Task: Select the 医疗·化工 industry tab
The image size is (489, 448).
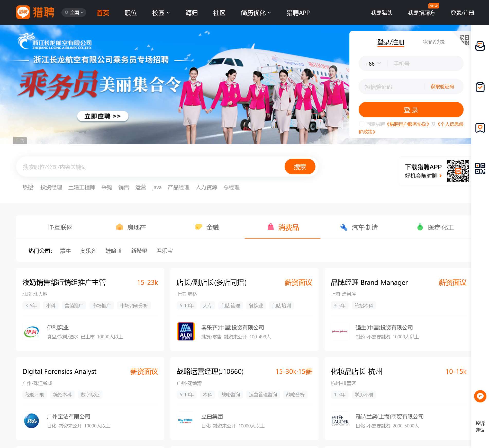Action: coord(435,227)
